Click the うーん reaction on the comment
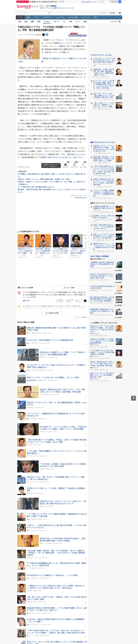 [x=79, y=301]
